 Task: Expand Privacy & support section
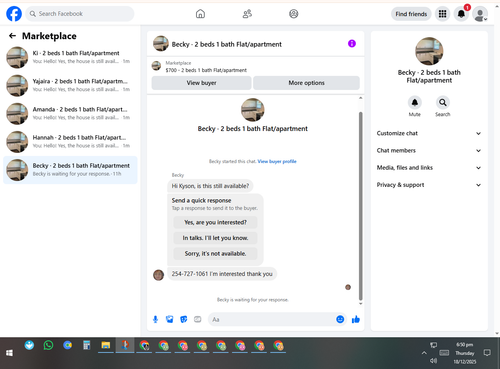[429, 185]
